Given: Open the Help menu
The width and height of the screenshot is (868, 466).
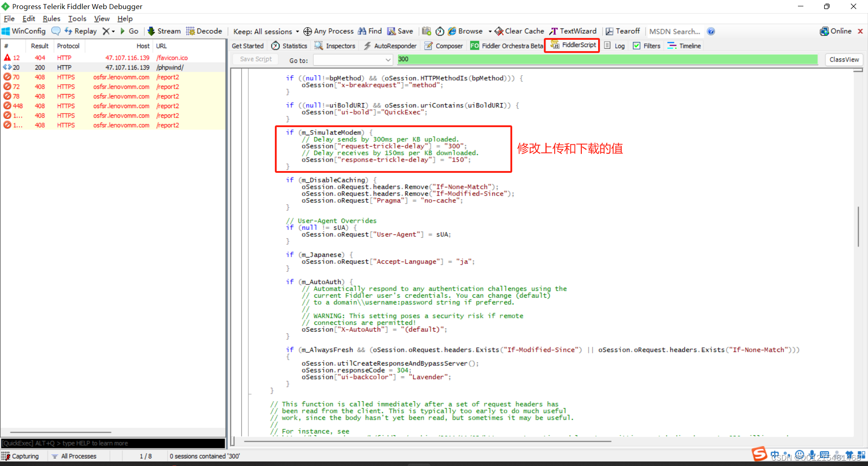Looking at the screenshot, I should point(125,19).
